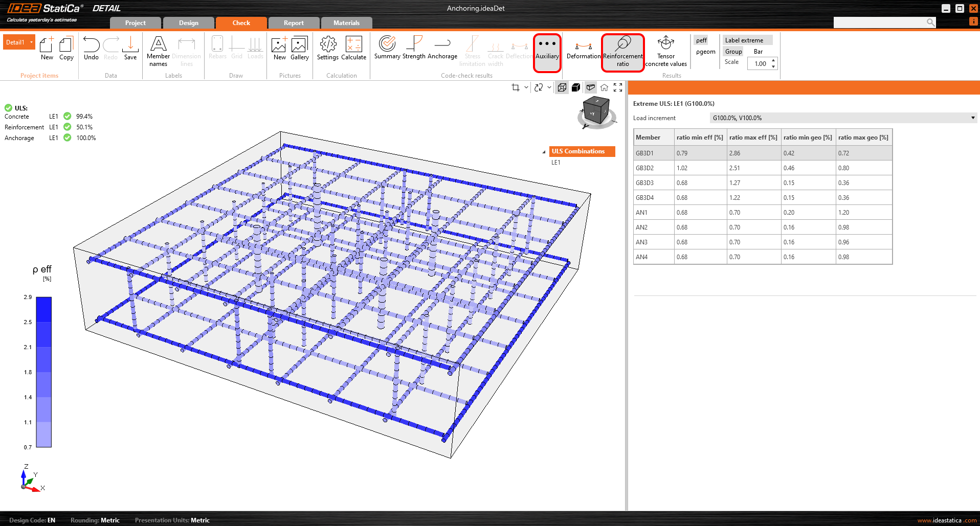Click the Undo button
Viewport: 980px width, 526px height.
91,48
